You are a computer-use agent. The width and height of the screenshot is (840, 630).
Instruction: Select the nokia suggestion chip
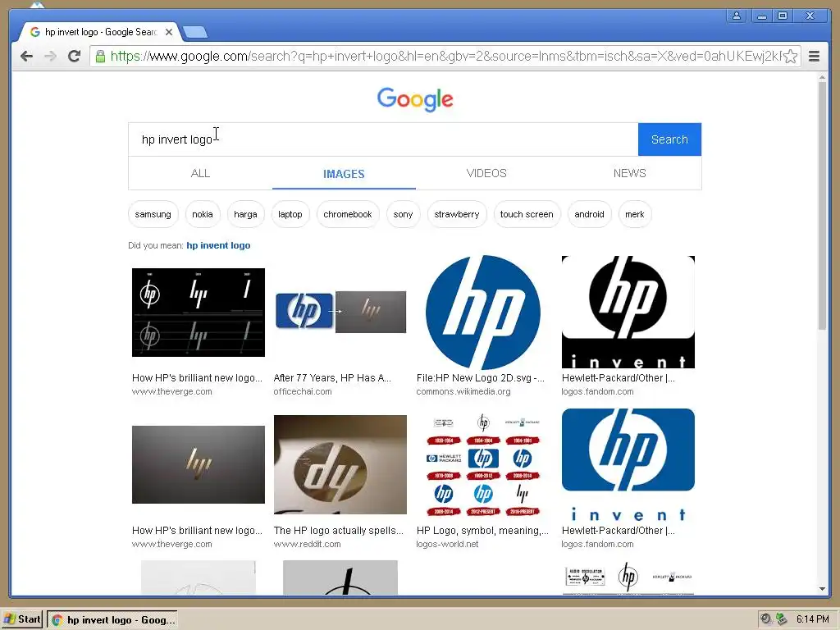click(x=203, y=214)
